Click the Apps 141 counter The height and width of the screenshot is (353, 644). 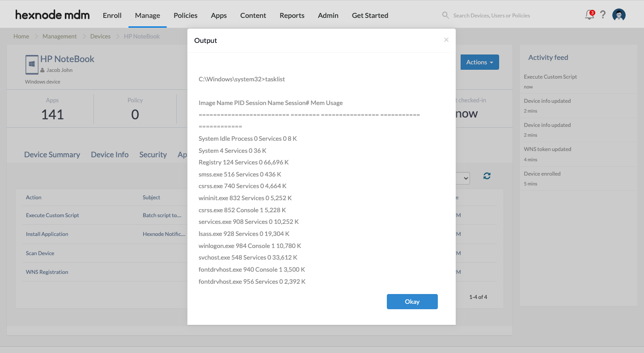(52, 109)
